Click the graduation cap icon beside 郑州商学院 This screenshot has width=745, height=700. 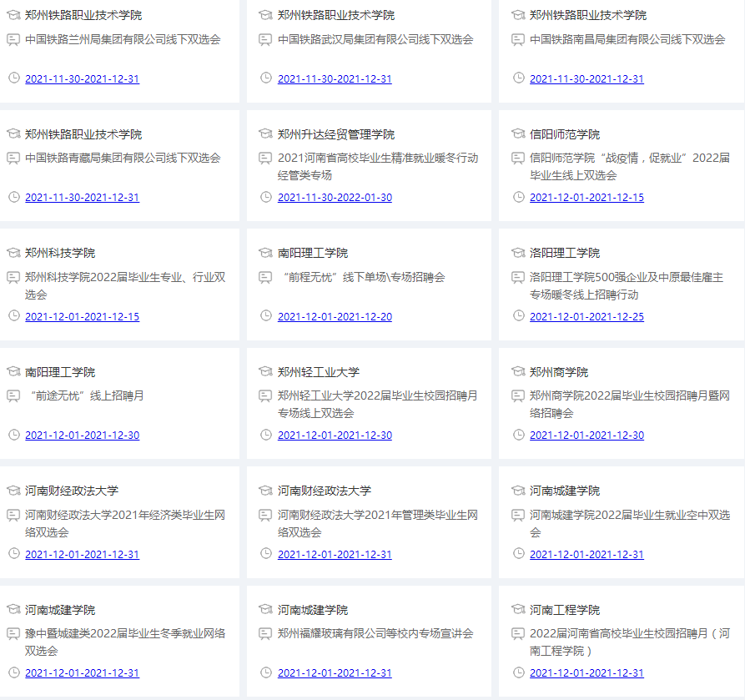[x=518, y=371]
